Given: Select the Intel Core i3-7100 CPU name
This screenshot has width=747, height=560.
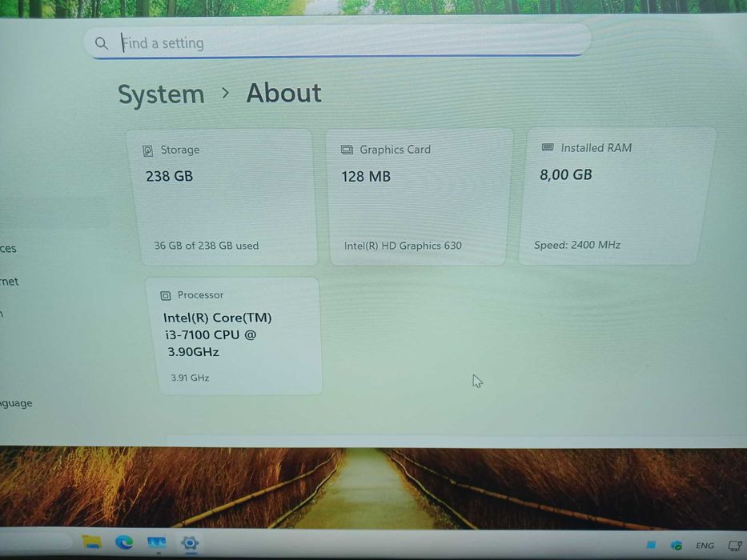Looking at the screenshot, I should coord(217,334).
